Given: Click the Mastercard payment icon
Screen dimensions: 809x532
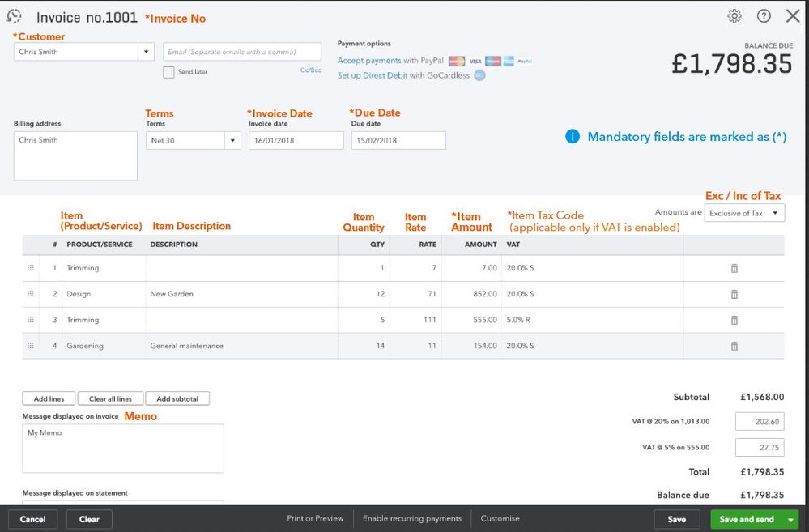Looking at the screenshot, I should pos(457,61).
